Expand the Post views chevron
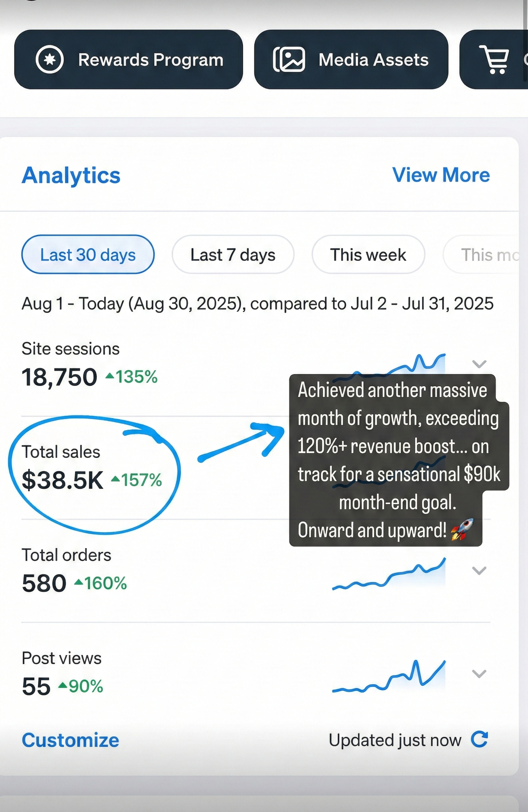 479,673
